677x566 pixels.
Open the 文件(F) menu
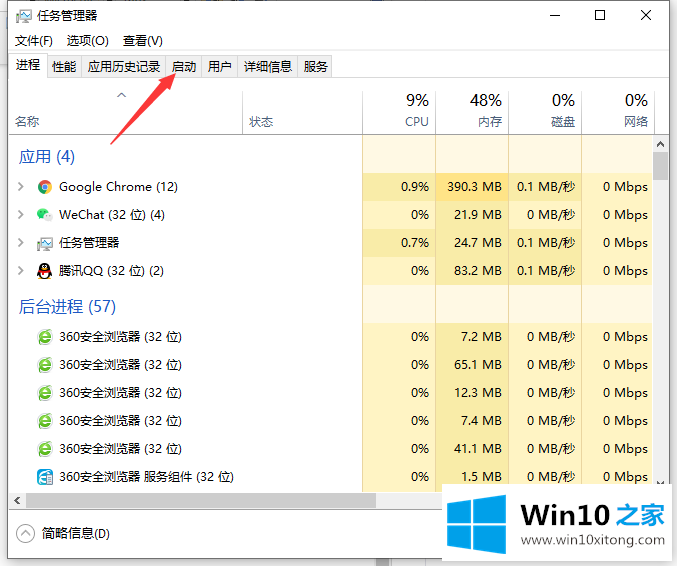(34, 41)
